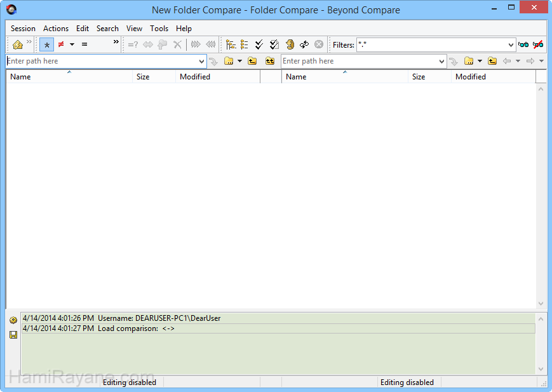Click the right pane Browse for Folder icon
Screen dimensions: 552x392
469,61
